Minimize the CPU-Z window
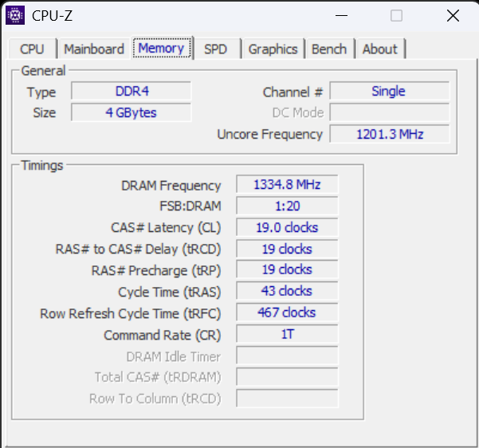Image resolution: width=479 pixels, height=448 pixels. point(341,15)
